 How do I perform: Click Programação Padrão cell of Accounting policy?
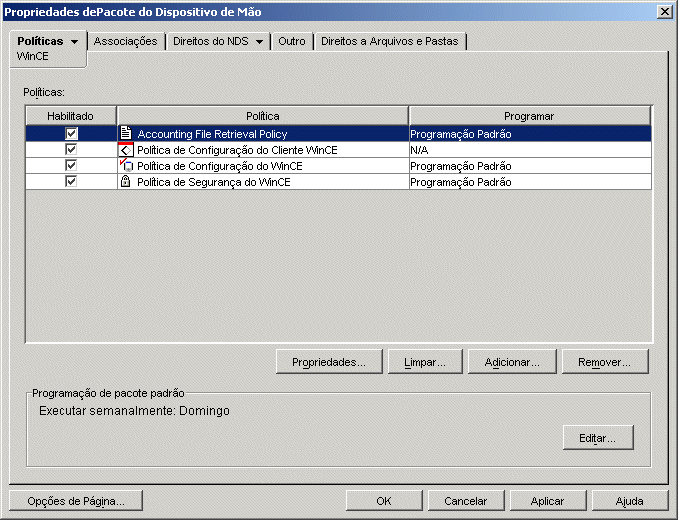click(x=530, y=134)
